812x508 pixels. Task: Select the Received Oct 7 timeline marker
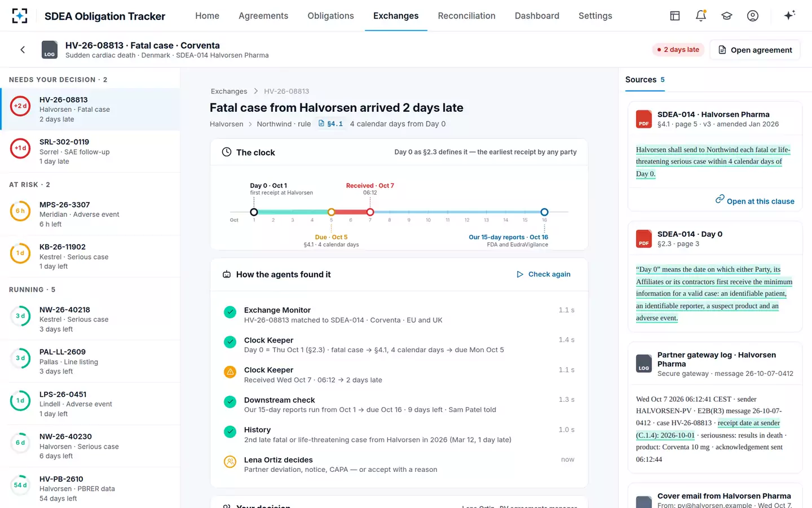(x=370, y=212)
